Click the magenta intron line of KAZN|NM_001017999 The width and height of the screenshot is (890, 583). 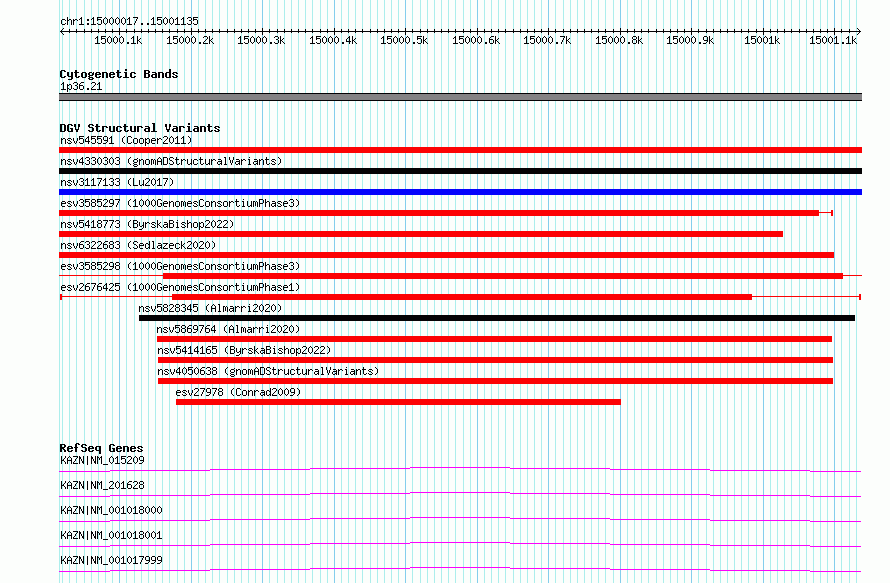(460, 568)
